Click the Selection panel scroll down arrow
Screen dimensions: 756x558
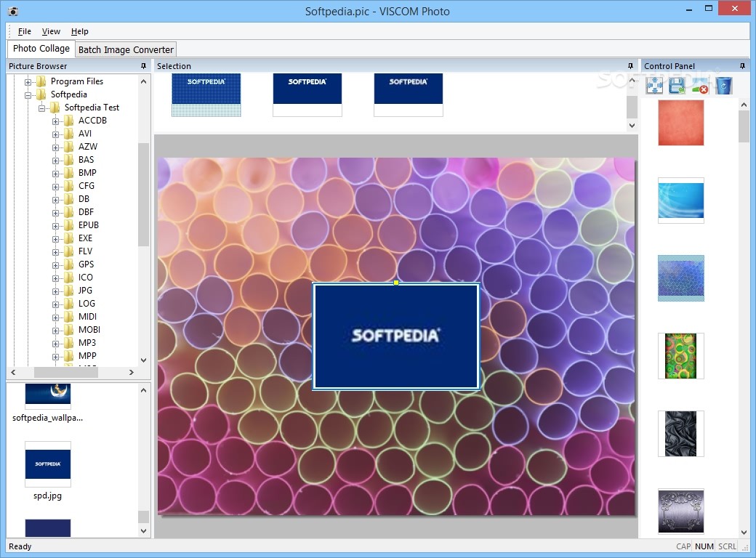point(632,125)
